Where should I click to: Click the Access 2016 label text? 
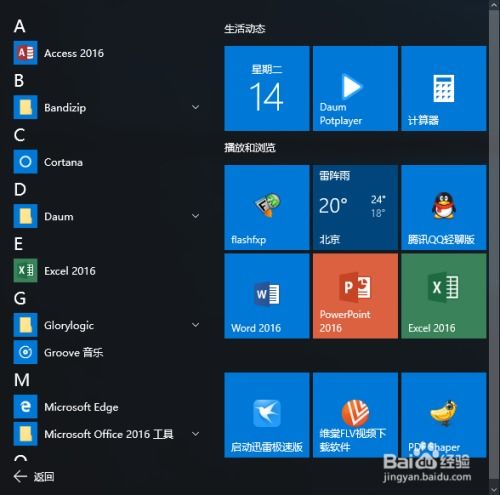click(x=74, y=53)
